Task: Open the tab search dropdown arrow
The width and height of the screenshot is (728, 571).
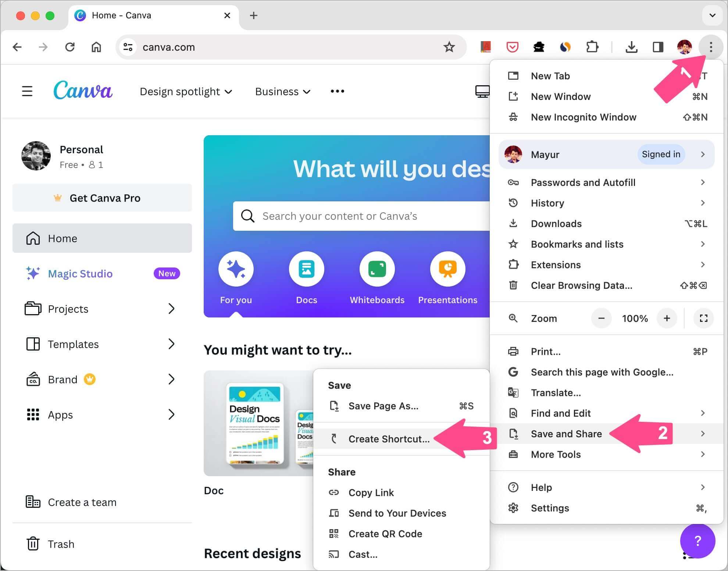Action: point(712,15)
